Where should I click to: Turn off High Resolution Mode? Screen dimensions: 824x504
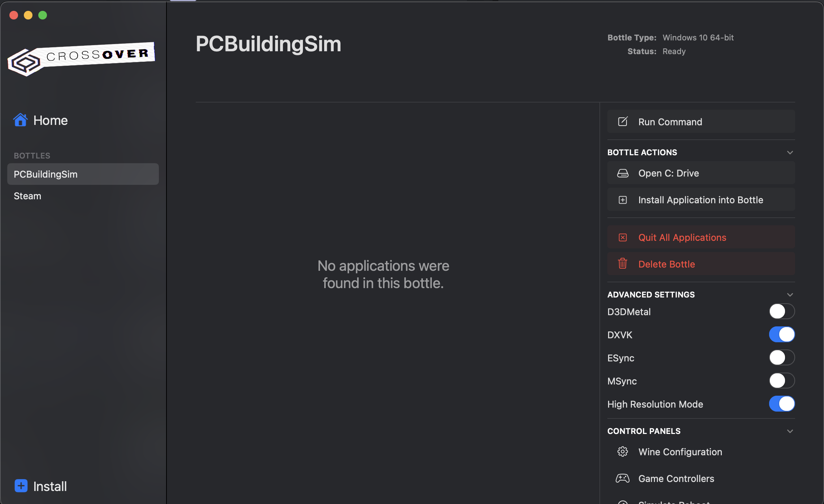(x=782, y=404)
